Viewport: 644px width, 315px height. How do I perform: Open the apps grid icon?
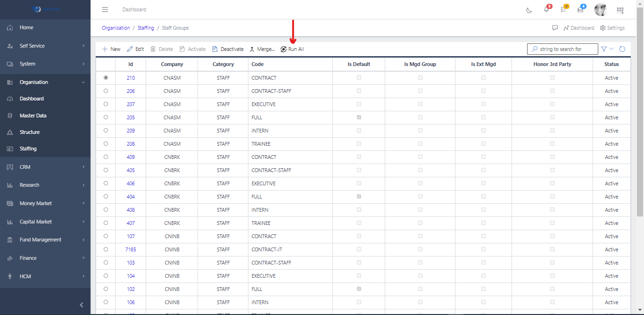(x=620, y=10)
